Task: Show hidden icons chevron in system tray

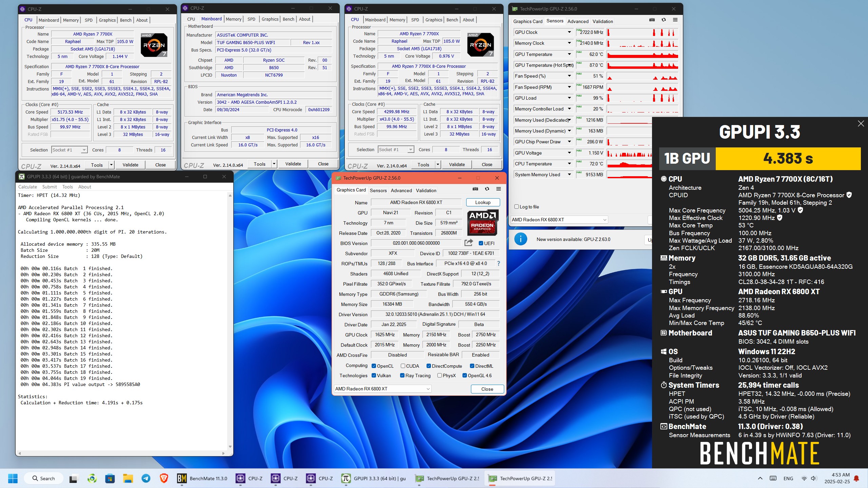Action: point(760,479)
